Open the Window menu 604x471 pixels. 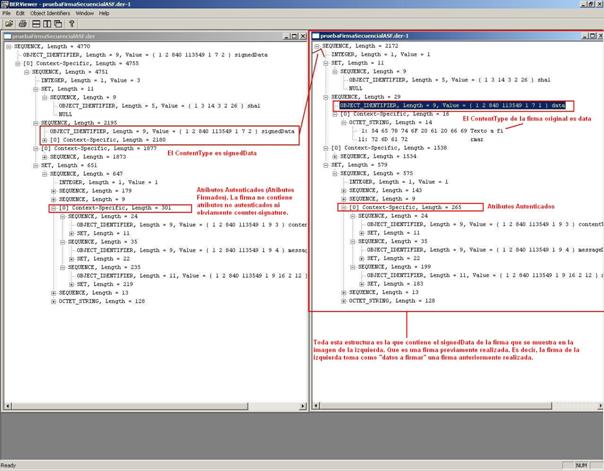84,13
